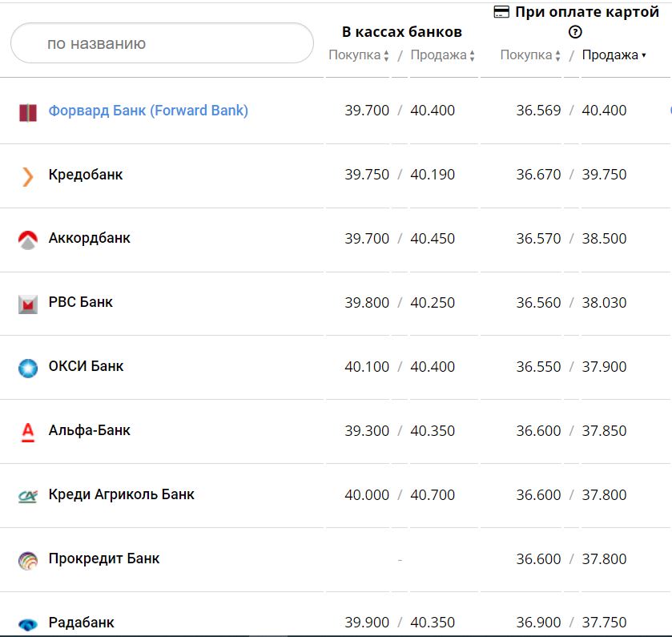Click the search field 'по названию'
This screenshot has width=672, height=637.
click(x=162, y=43)
